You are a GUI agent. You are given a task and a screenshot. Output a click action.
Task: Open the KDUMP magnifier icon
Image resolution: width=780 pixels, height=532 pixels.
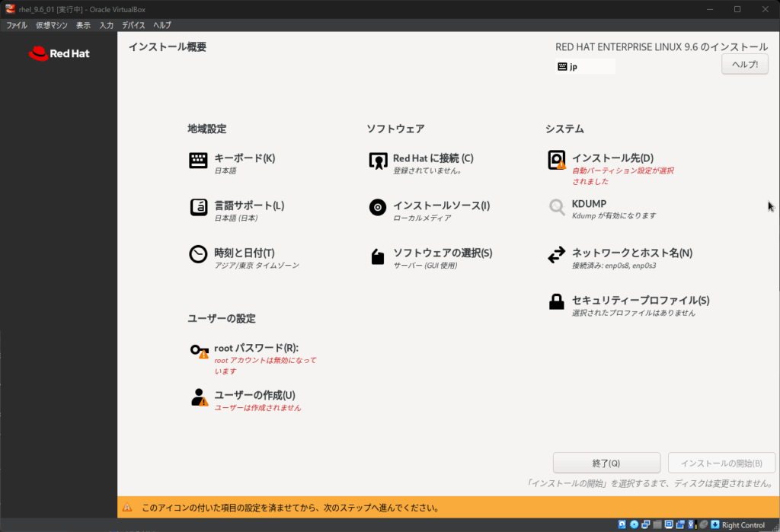click(557, 207)
